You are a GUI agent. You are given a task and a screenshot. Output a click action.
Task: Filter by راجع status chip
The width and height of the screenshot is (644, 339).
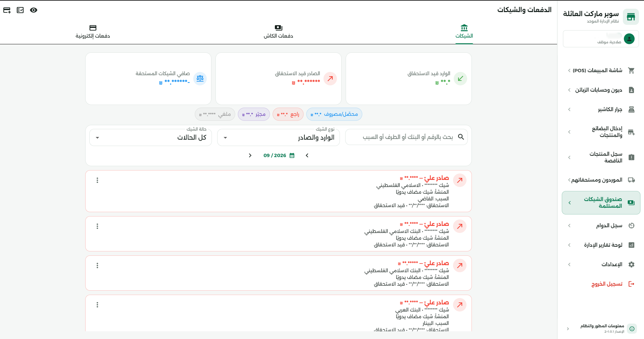coord(288,114)
